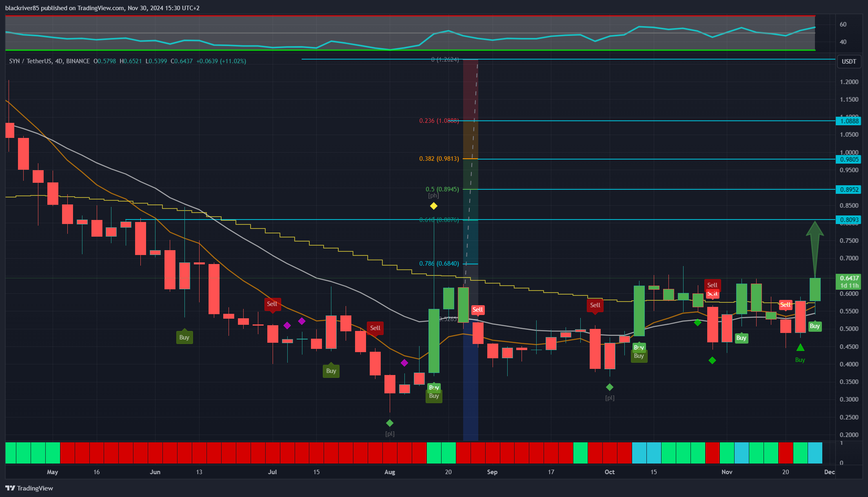Click the green diamond pivot-low marker at October
The image size is (868, 497).
tap(610, 387)
